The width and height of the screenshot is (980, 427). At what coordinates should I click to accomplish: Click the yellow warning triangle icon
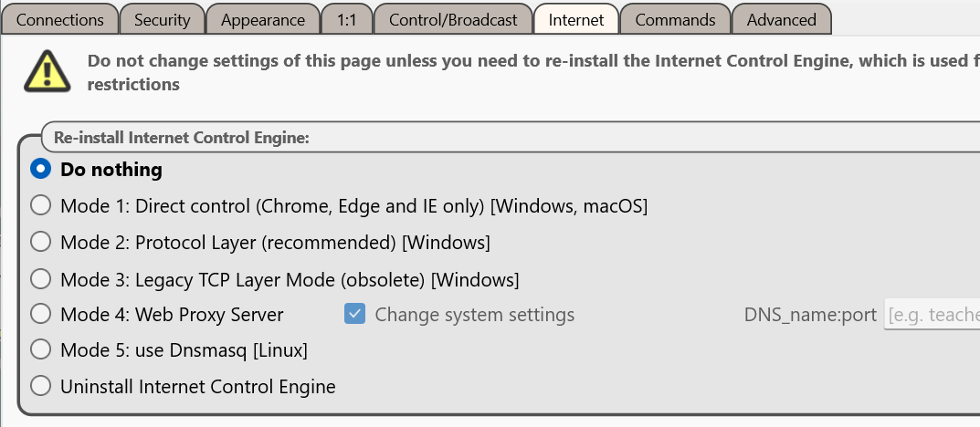(47, 71)
